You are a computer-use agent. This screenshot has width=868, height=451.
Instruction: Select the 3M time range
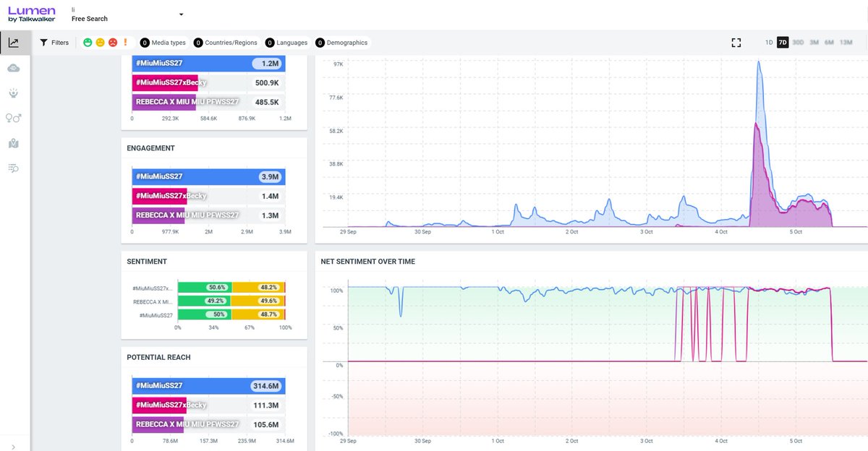[x=814, y=43]
